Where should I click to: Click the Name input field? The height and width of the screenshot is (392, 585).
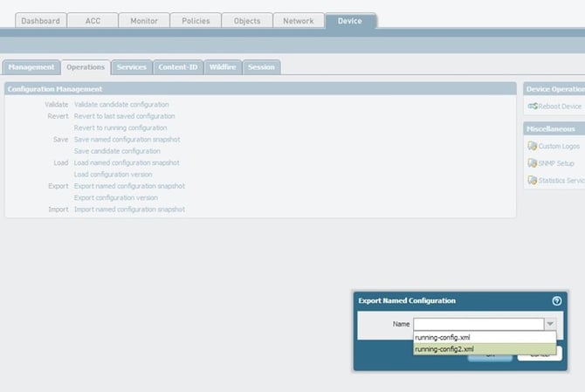[x=478, y=324]
